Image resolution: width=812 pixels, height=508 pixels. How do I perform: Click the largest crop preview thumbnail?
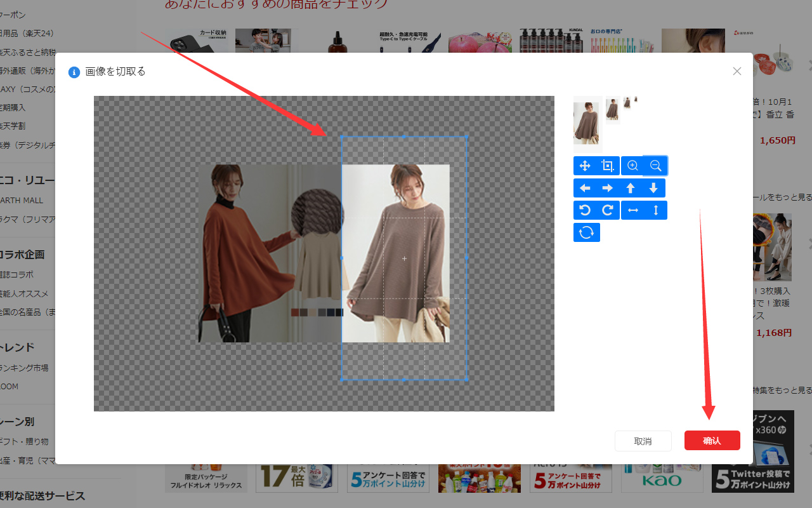587,123
